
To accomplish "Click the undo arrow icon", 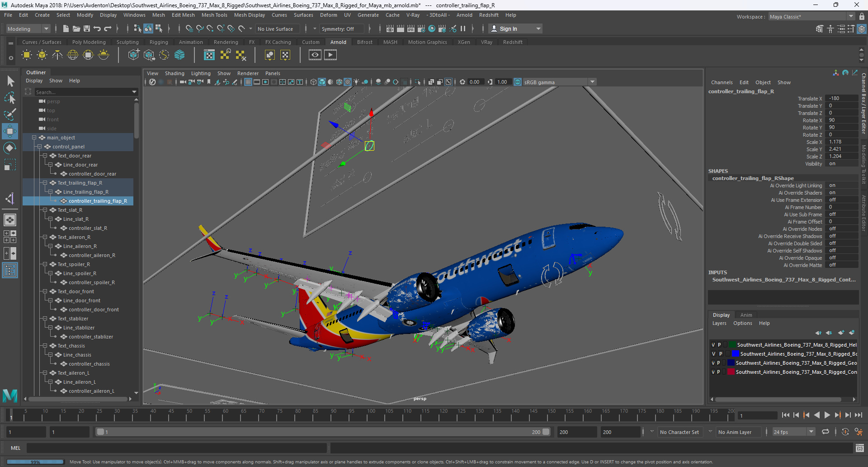I will coord(97,29).
